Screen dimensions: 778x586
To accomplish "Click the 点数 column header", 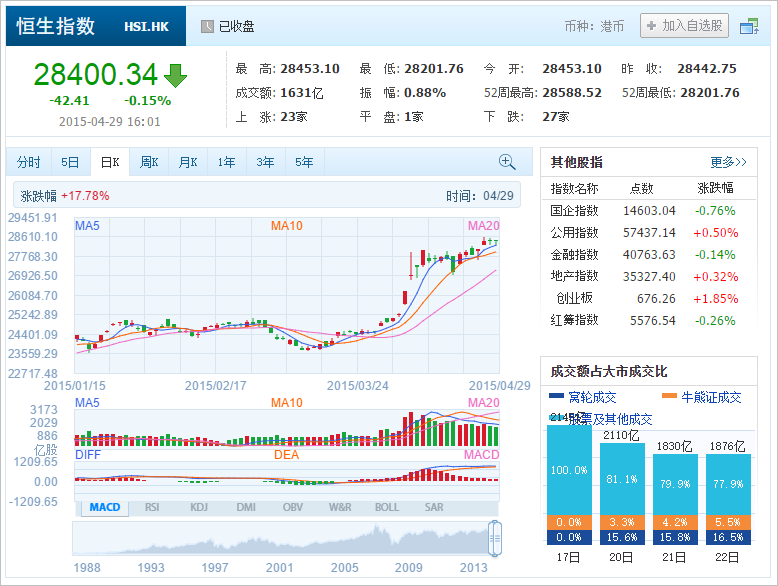I will [642, 189].
